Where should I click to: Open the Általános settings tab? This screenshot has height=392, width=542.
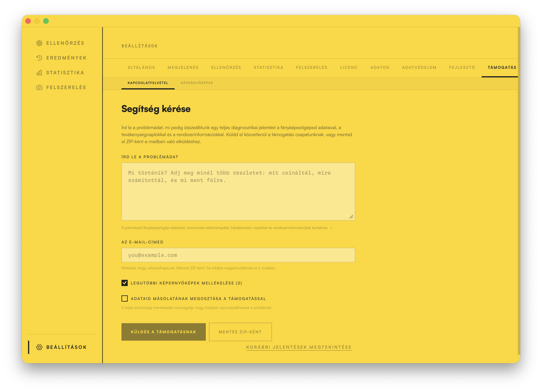(x=141, y=67)
